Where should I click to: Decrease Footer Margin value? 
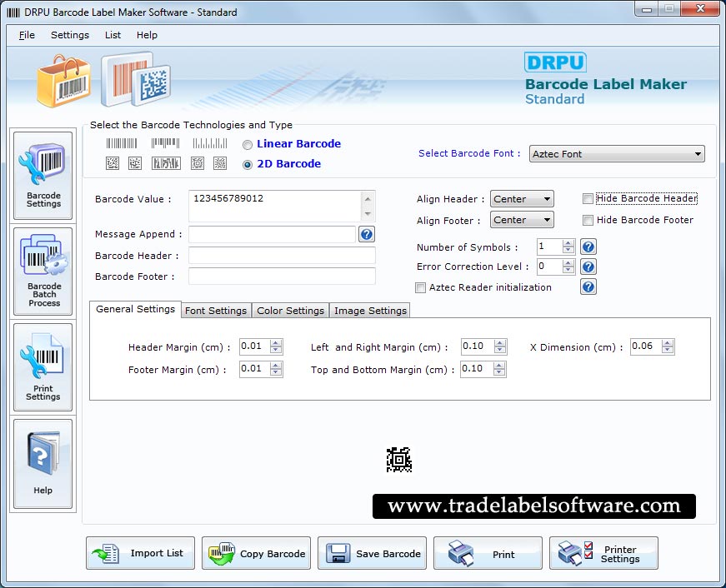click(x=276, y=372)
